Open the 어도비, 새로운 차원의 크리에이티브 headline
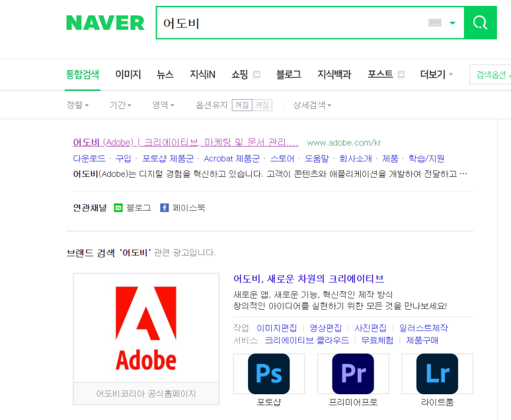The height and width of the screenshot is (420, 511). click(309, 279)
